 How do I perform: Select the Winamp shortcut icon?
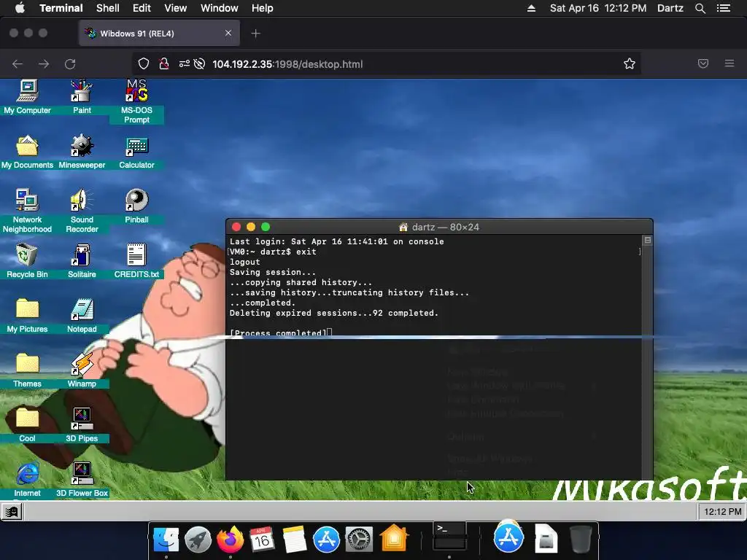(x=82, y=364)
